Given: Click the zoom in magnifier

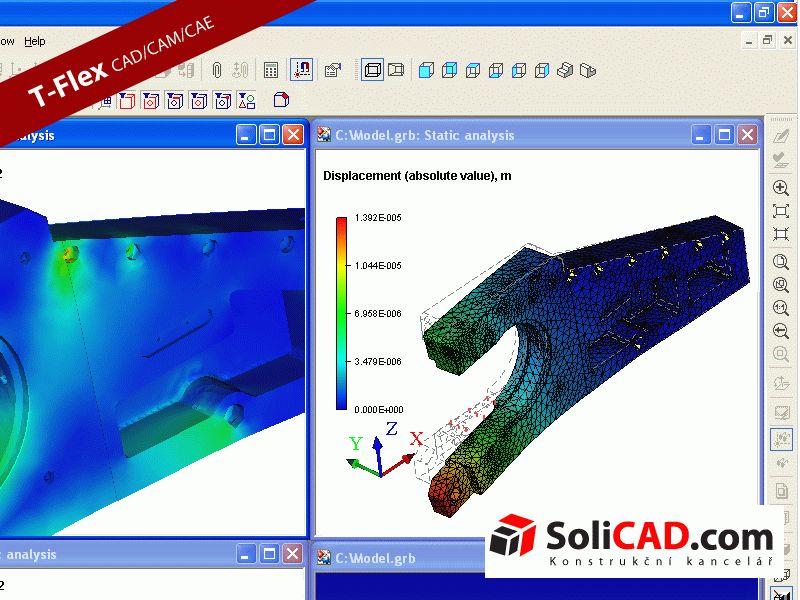Looking at the screenshot, I should (x=781, y=188).
